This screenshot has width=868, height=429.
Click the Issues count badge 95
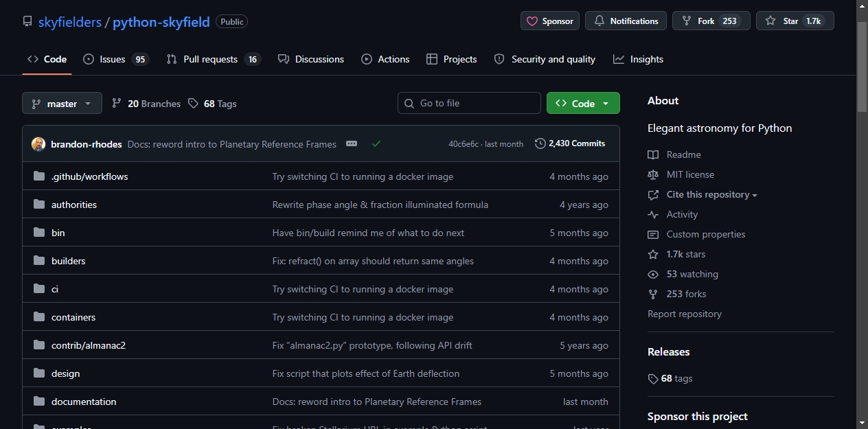point(140,59)
